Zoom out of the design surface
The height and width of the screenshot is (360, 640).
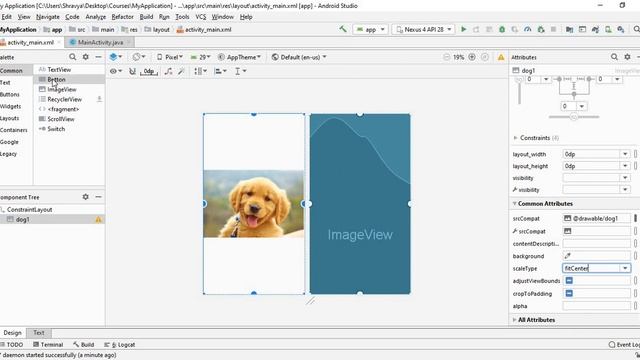click(x=447, y=57)
